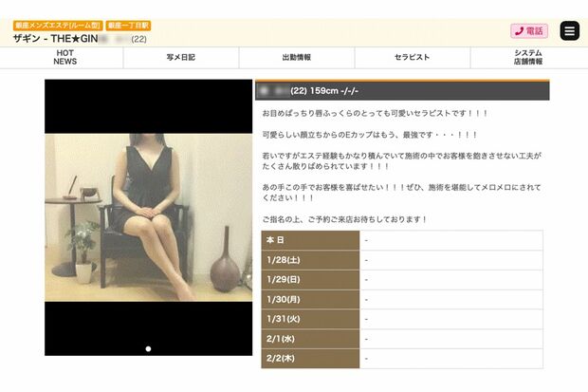Open the hamburger menu icon

[x=569, y=30]
